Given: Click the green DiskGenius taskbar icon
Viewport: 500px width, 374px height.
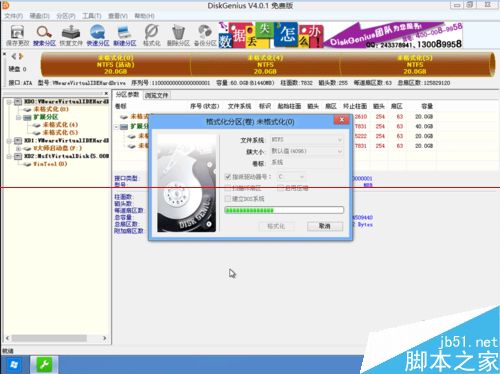Looking at the screenshot, I should [x=44, y=365].
